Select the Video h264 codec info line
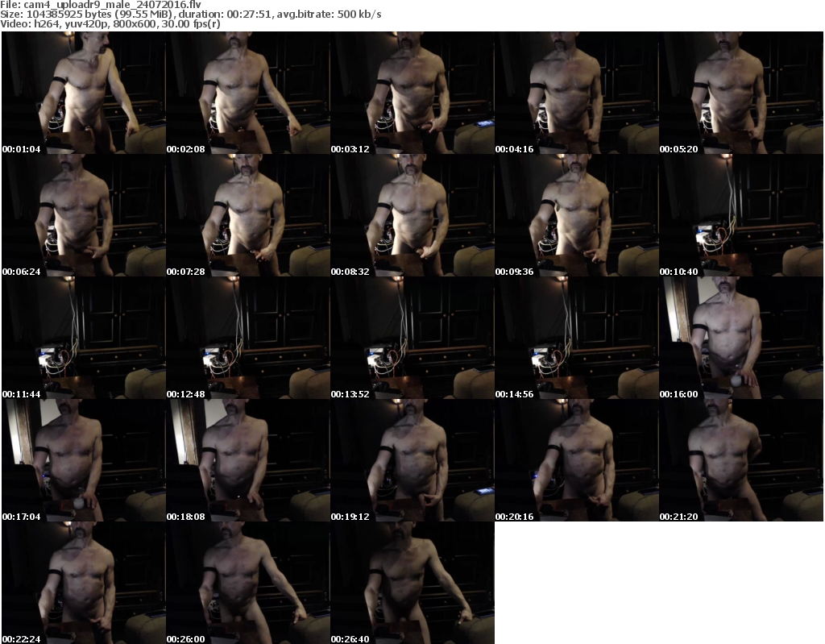The image size is (825, 644). coord(110,23)
